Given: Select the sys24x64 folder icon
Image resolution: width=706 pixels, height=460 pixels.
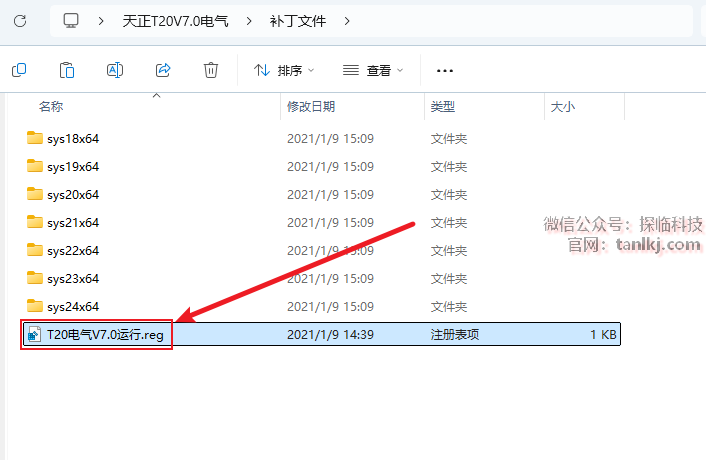Looking at the screenshot, I should click(35, 306).
